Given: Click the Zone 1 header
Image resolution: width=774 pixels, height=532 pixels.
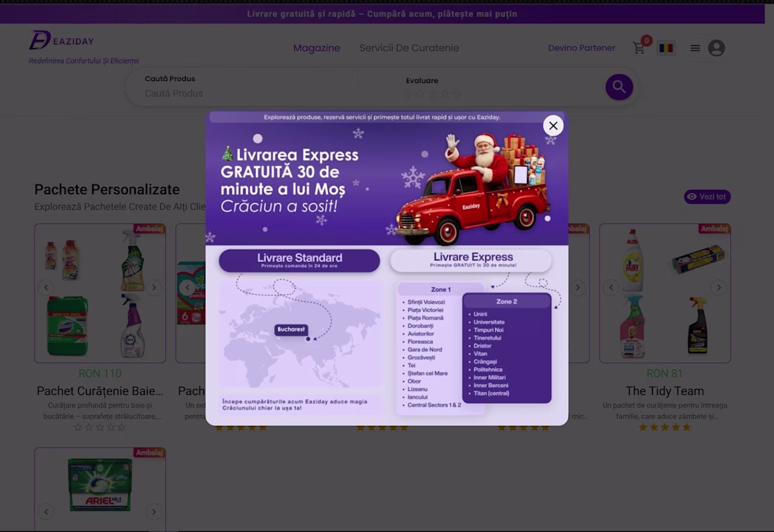Looking at the screenshot, I should pyautogui.click(x=440, y=289).
